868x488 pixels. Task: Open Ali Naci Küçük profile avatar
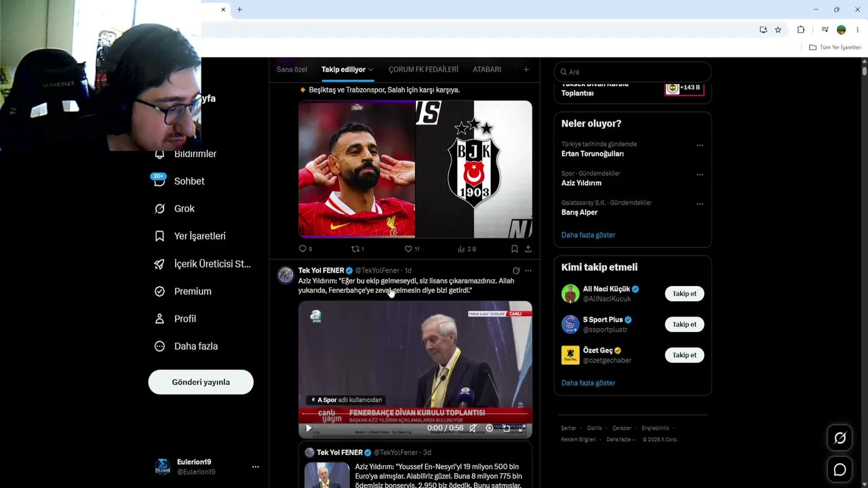tap(570, 293)
